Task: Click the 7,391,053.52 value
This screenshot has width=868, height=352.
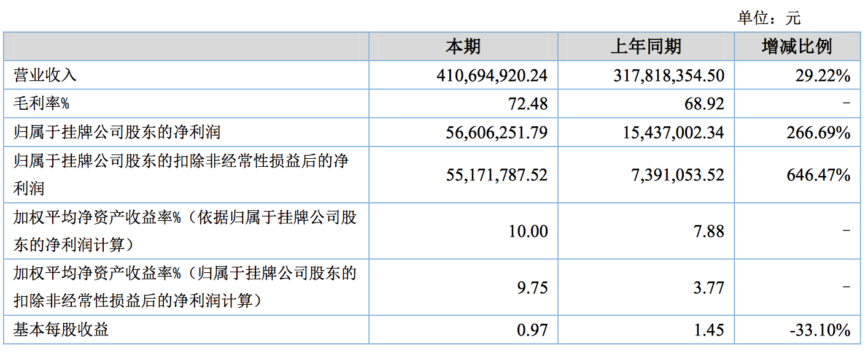Action: coord(677,175)
